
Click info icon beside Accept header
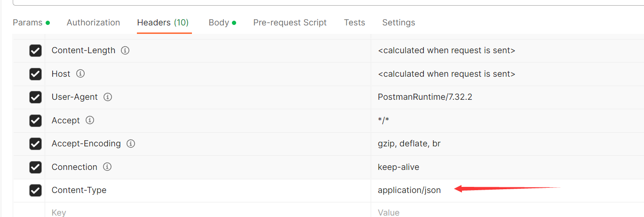90,121
